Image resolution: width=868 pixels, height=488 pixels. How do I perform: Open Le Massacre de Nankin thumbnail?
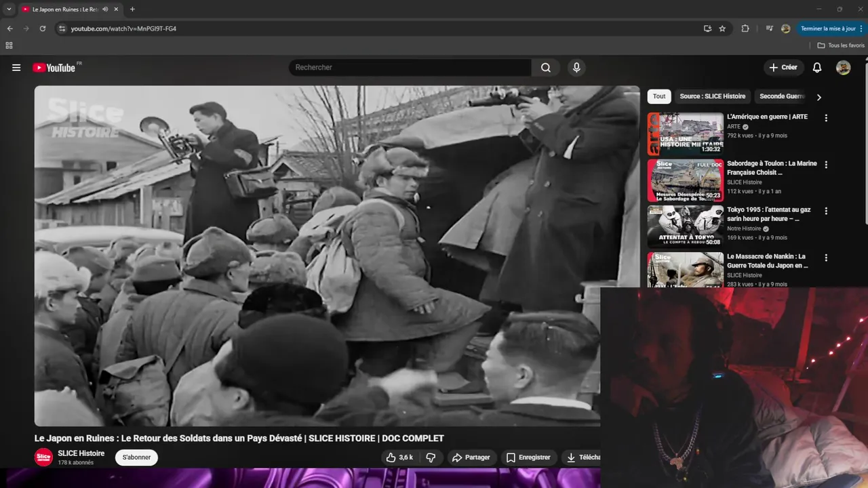pyautogui.click(x=686, y=270)
